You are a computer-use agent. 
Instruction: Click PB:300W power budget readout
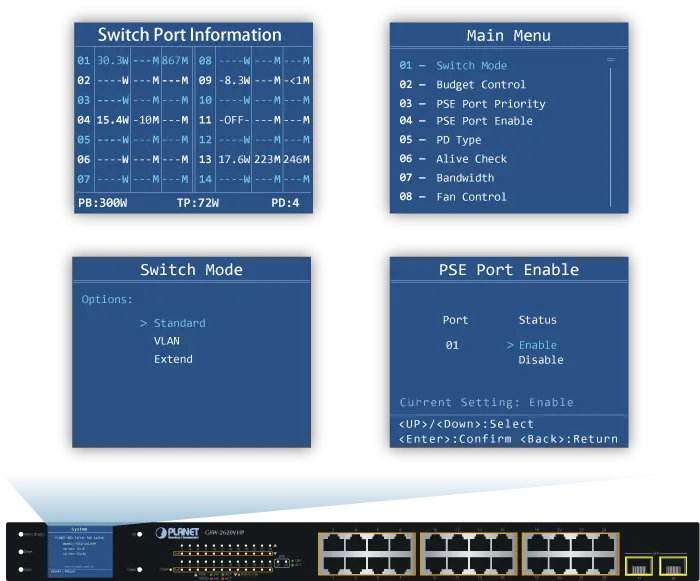(x=103, y=203)
